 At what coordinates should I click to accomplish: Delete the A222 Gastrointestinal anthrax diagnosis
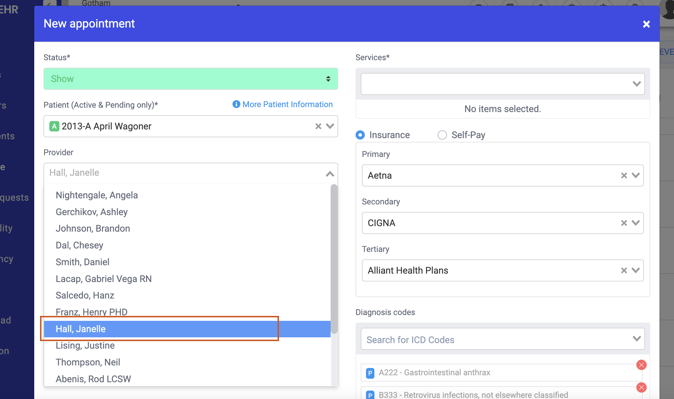pos(641,365)
